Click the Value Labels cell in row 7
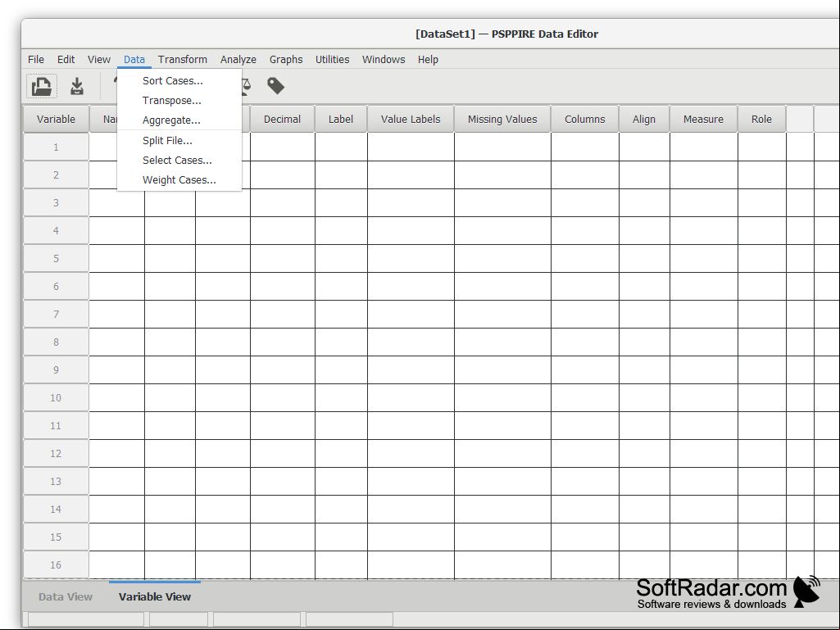The height and width of the screenshot is (630, 840). coord(411,314)
